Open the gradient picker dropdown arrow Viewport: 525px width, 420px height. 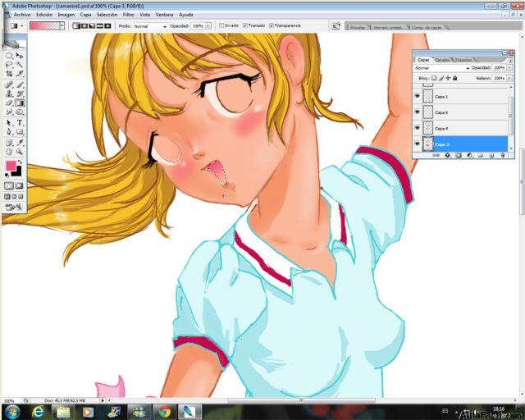coord(62,25)
